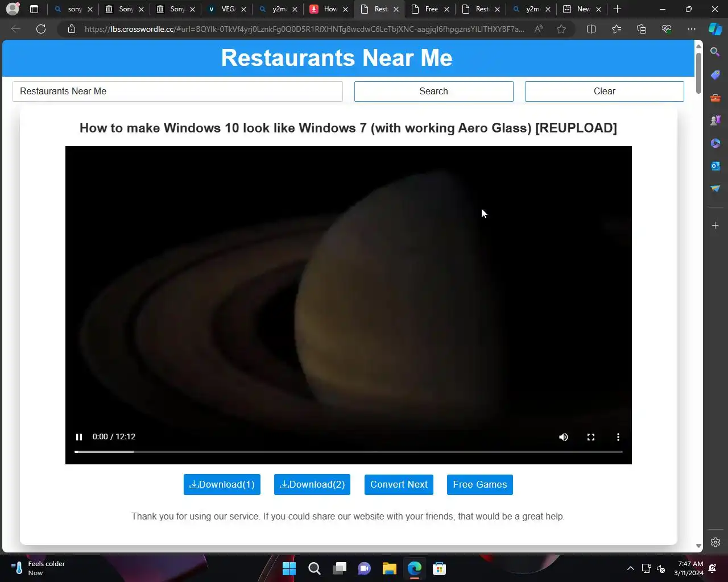Click the Download(2) button

[312, 485]
